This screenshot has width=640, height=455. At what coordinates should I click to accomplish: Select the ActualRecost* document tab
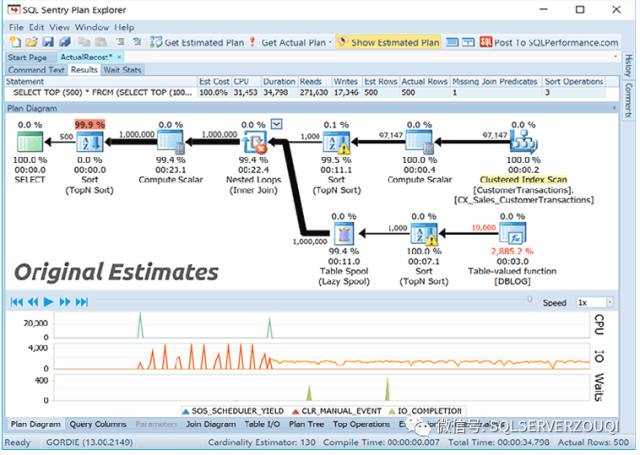pyautogui.click(x=86, y=57)
